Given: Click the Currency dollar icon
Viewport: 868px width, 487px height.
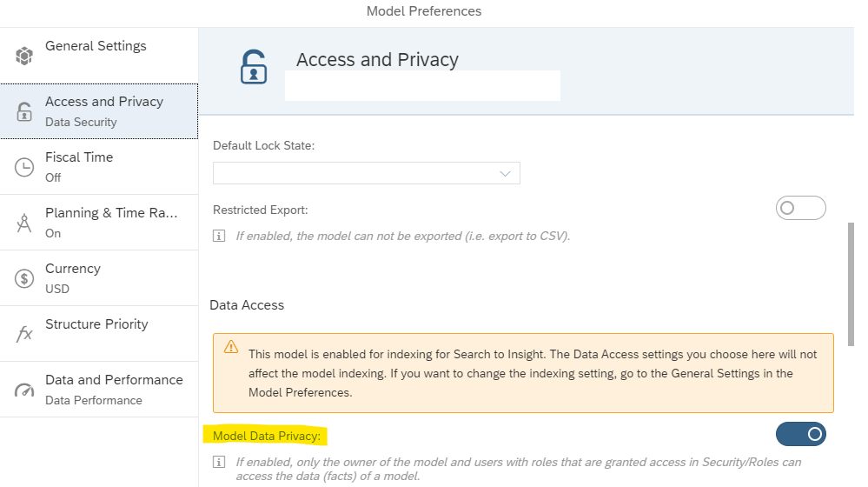Looking at the screenshot, I should point(24,278).
